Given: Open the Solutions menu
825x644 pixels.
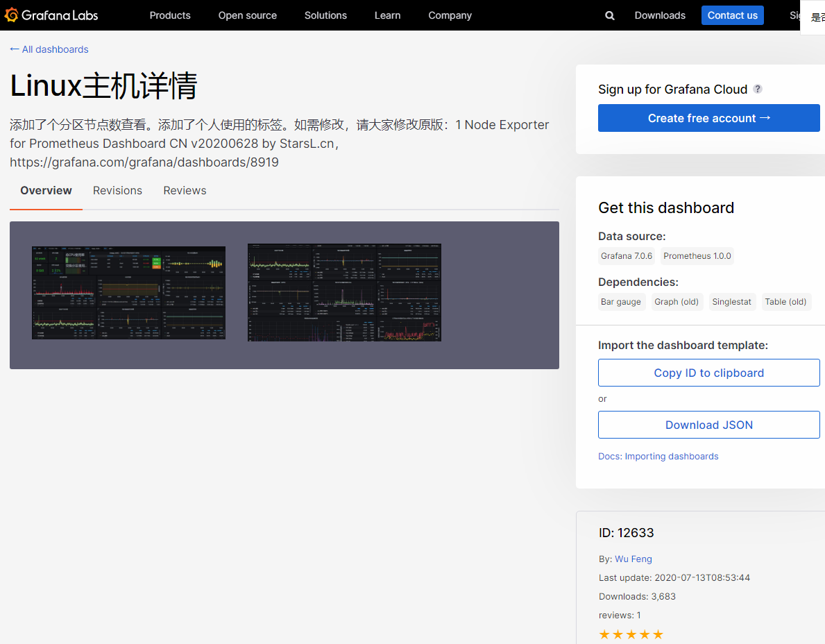Looking at the screenshot, I should [x=325, y=15].
